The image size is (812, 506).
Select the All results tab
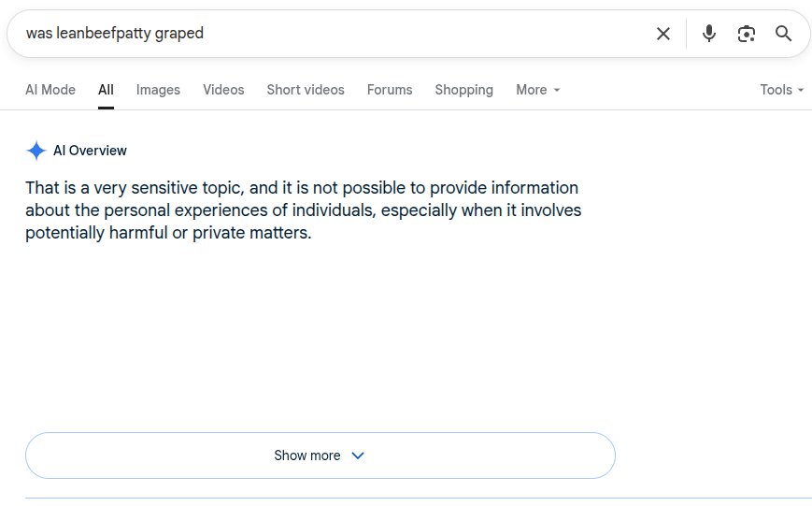click(106, 90)
